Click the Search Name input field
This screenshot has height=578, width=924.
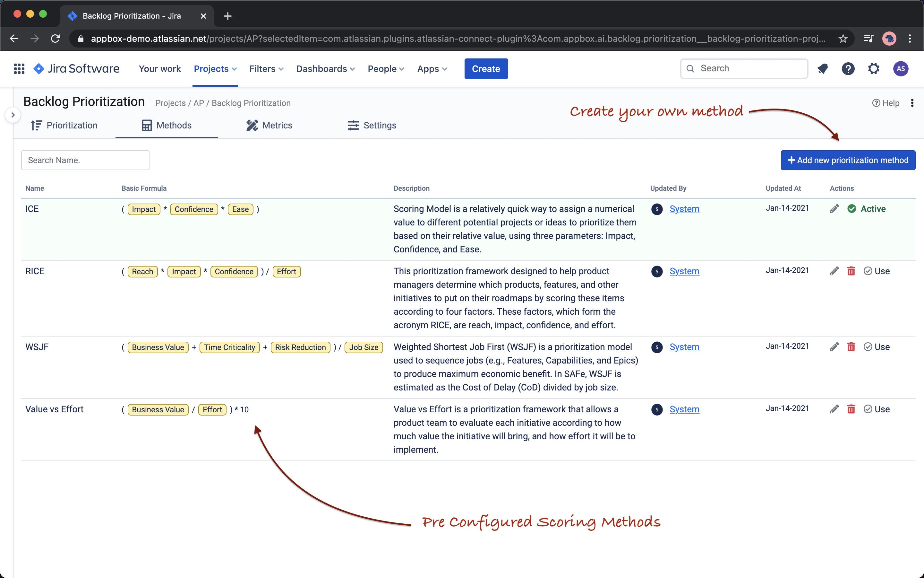pos(85,160)
